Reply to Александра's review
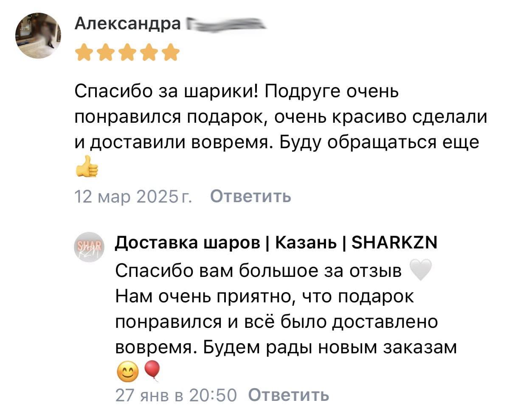The image size is (512, 420). pos(250,197)
